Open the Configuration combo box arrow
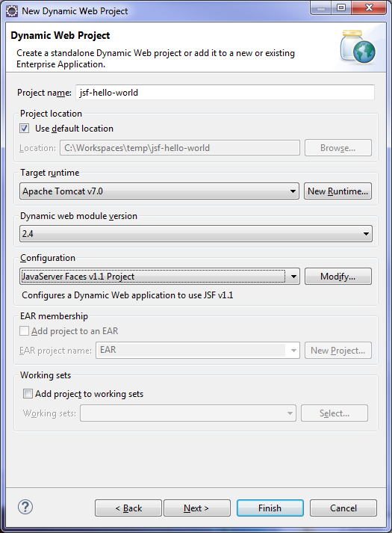Viewport: 392px width, 533px height. pos(293,277)
